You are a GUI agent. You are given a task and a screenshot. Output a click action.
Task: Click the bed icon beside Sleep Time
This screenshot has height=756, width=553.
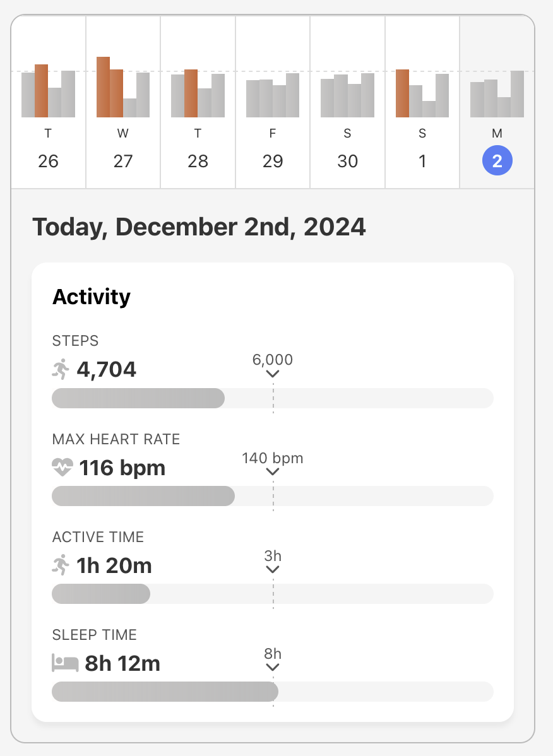[x=65, y=663]
